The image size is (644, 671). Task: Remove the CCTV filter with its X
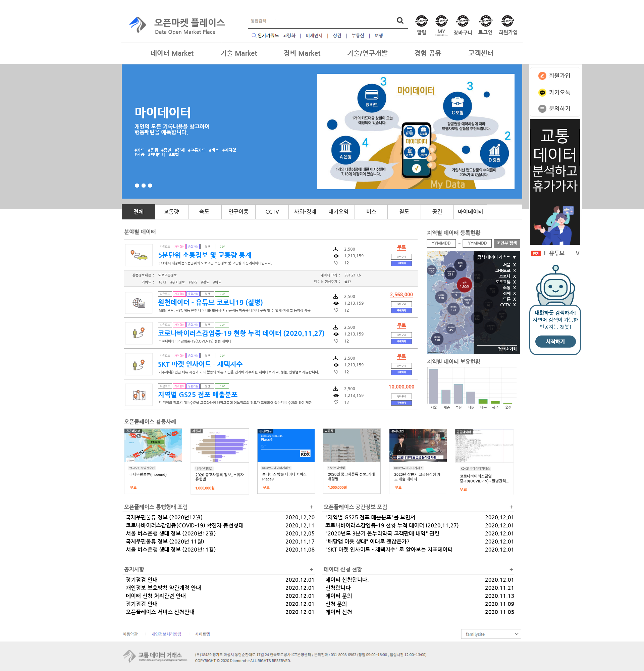coord(514,305)
